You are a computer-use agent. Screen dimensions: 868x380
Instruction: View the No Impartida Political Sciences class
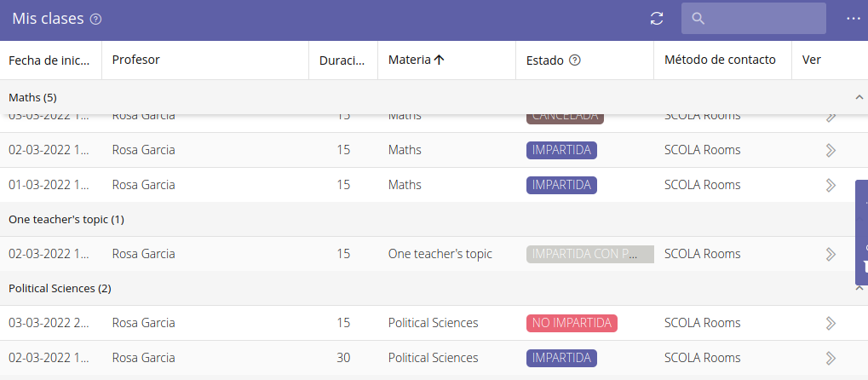[831, 323]
